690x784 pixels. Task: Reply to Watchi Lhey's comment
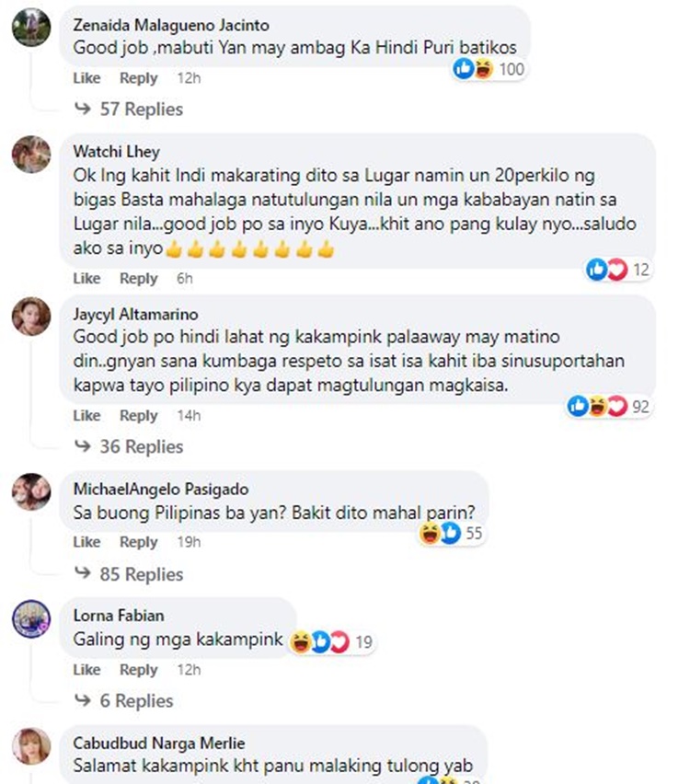(139, 279)
